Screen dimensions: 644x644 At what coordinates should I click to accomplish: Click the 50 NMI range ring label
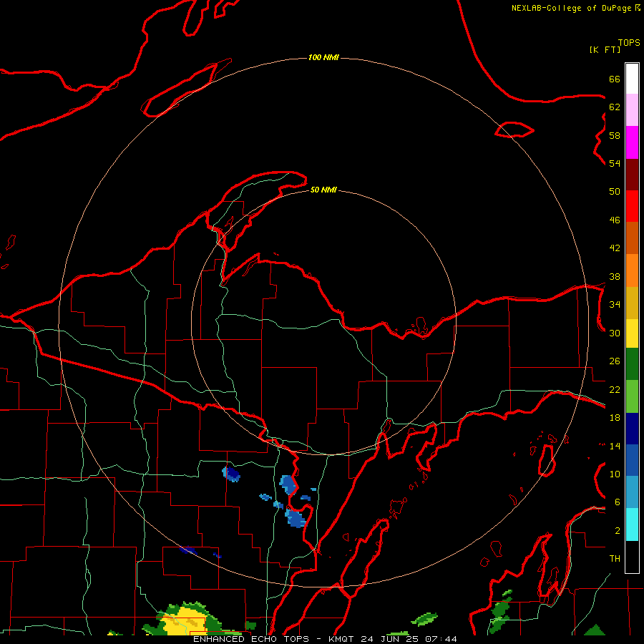click(x=323, y=190)
